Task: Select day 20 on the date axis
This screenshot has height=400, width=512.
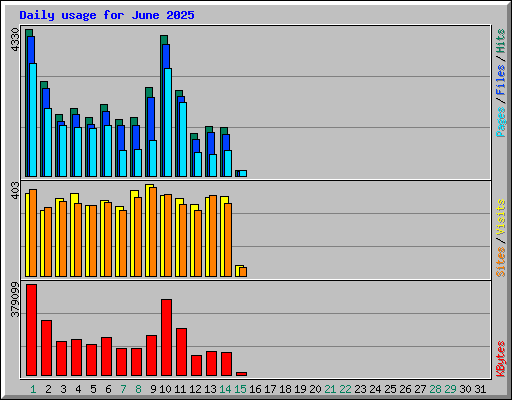Action: [315, 389]
